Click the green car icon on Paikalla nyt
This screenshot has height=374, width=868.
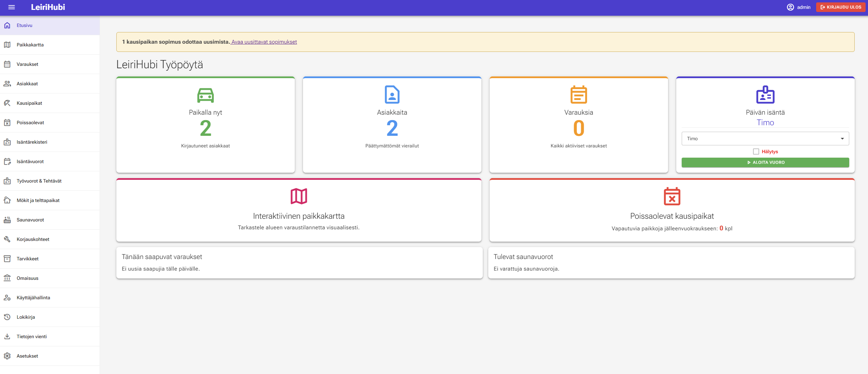click(205, 95)
